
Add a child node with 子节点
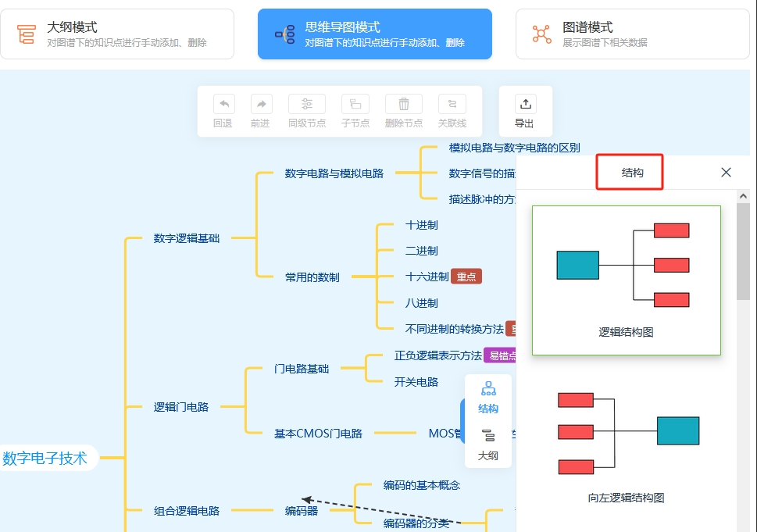pyautogui.click(x=355, y=105)
